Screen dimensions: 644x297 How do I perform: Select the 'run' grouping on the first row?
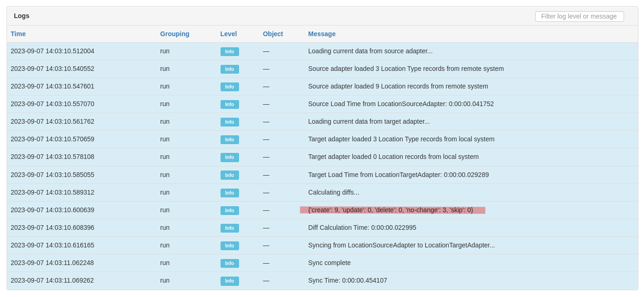point(165,51)
